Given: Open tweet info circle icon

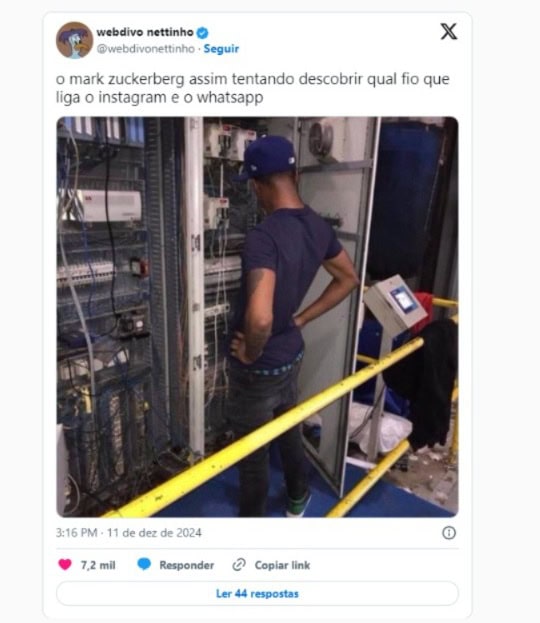Looking at the screenshot, I should [449, 533].
